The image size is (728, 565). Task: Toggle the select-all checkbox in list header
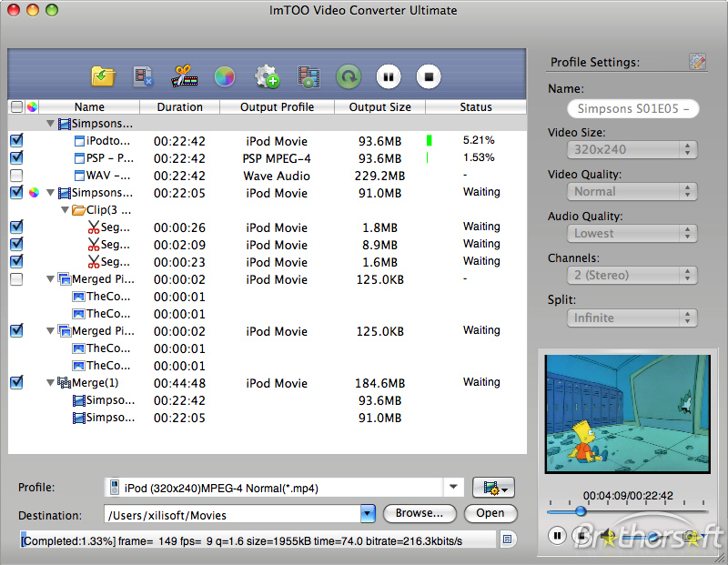[16, 106]
